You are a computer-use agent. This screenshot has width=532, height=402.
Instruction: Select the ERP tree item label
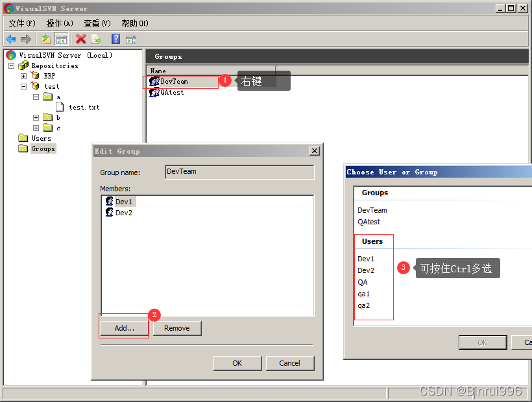click(x=49, y=76)
